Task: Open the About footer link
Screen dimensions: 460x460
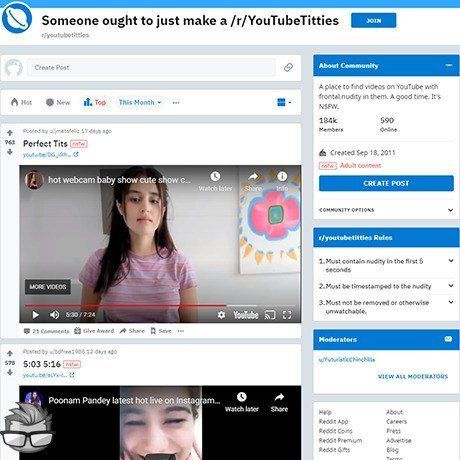Action: (394, 412)
